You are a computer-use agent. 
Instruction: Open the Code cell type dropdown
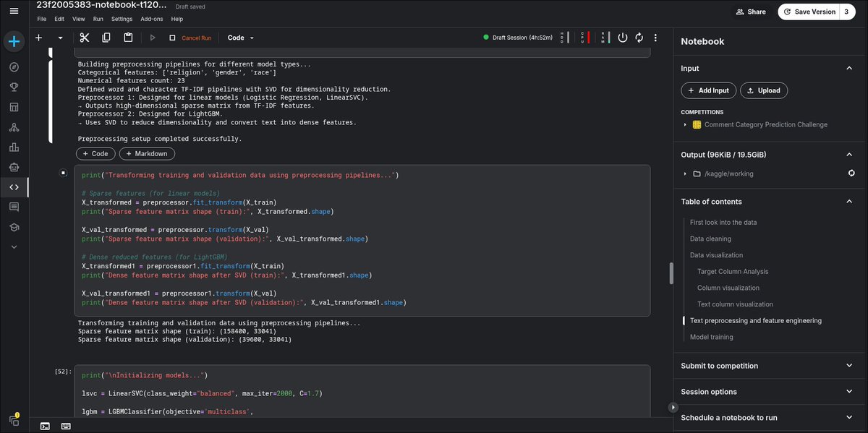[x=241, y=38]
